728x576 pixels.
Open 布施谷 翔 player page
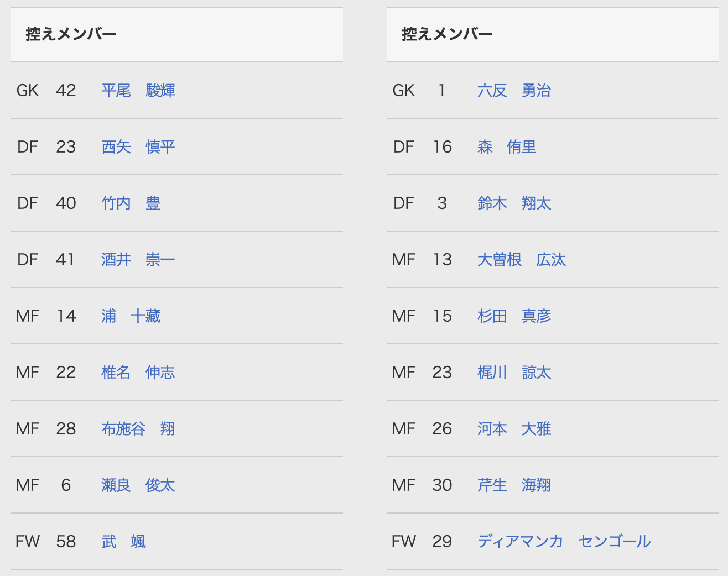(x=138, y=429)
